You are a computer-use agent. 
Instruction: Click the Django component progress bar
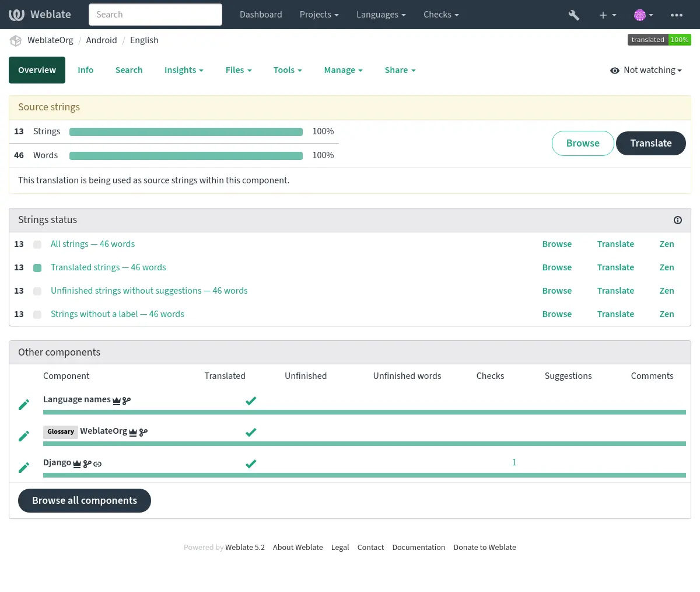(365, 475)
